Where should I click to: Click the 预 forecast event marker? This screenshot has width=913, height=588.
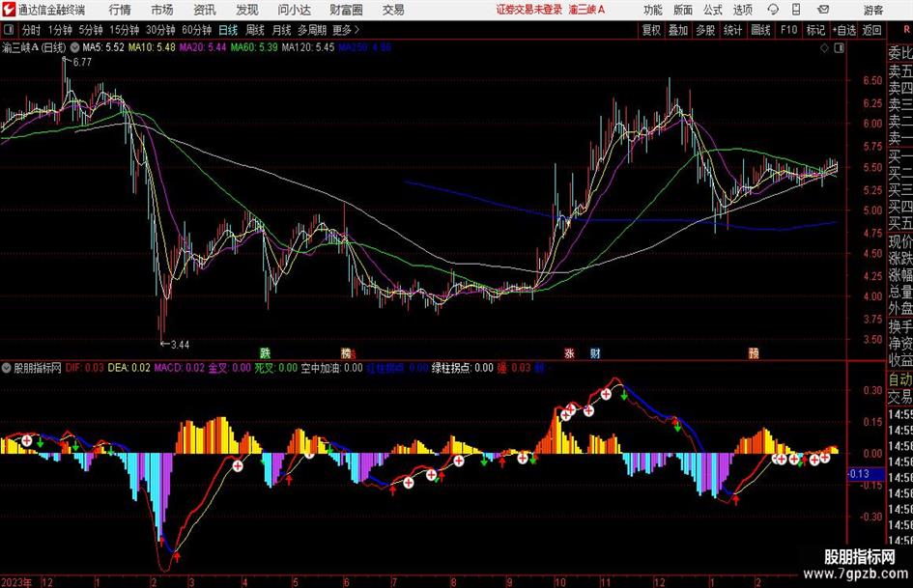coord(754,352)
